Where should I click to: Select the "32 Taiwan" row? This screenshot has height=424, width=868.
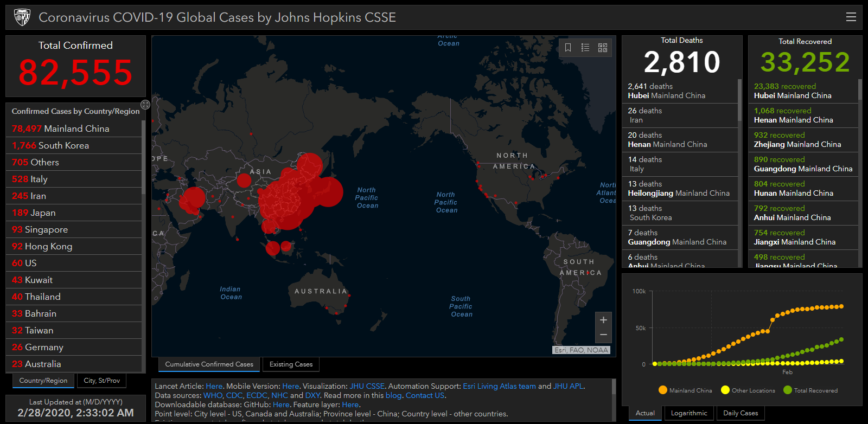(74, 331)
